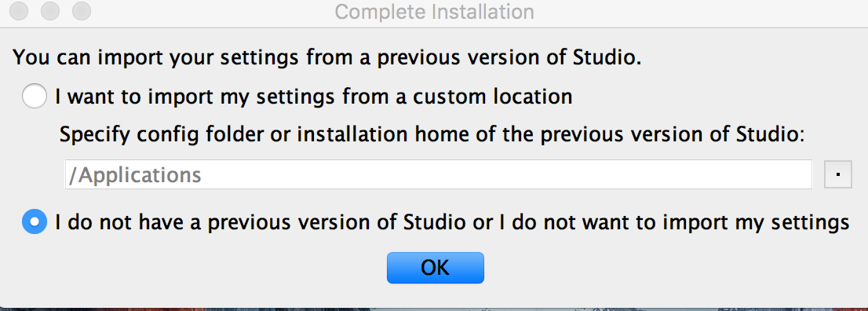Image resolution: width=868 pixels, height=311 pixels.
Task: Click the 'Specify config folder' instruction label
Action: click(431, 135)
